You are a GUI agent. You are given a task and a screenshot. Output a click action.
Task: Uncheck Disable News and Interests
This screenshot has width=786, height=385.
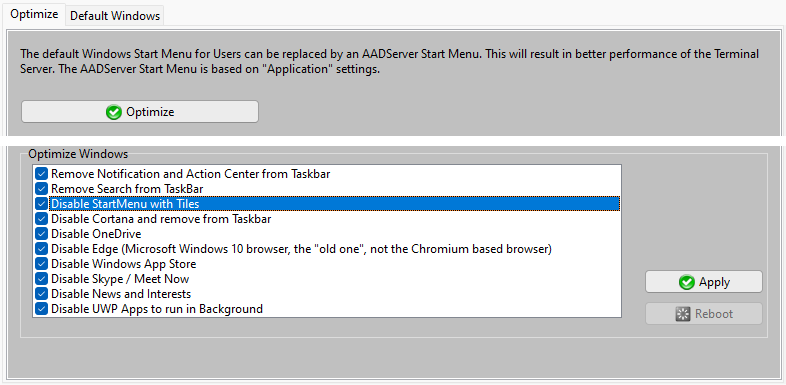click(42, 294)
